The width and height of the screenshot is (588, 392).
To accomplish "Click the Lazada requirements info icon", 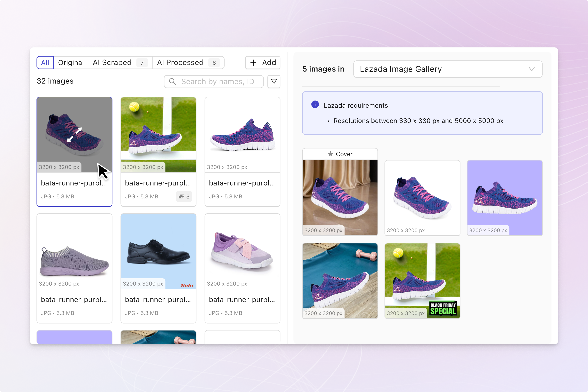I will (315, 105).
